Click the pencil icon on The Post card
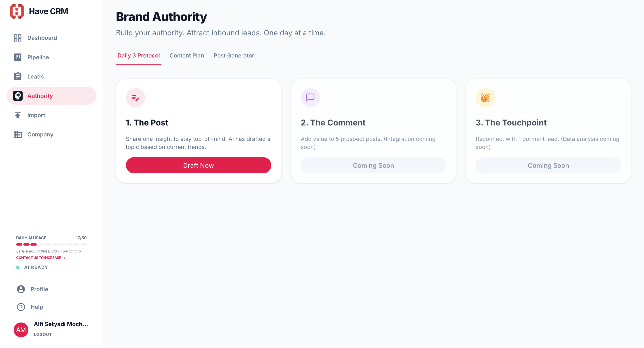Screen dimensions: 644x348 click(x=135, y=98)
